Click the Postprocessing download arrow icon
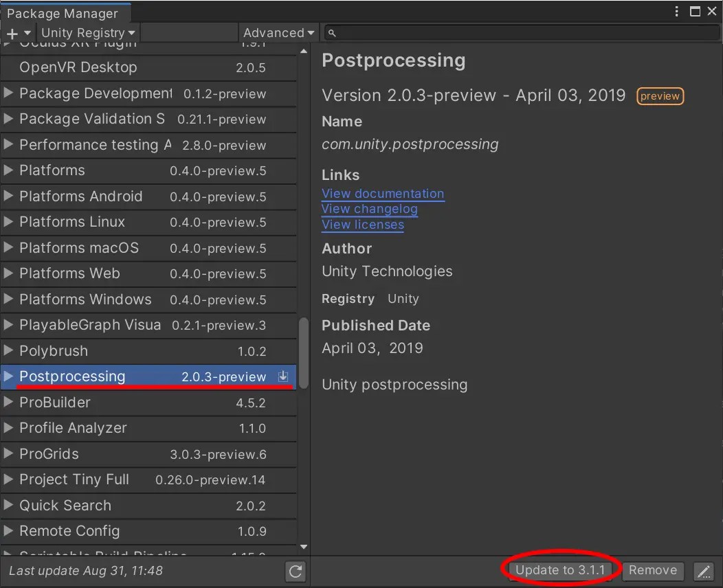This screenshot has height=588, width=723. click(282, 376)
